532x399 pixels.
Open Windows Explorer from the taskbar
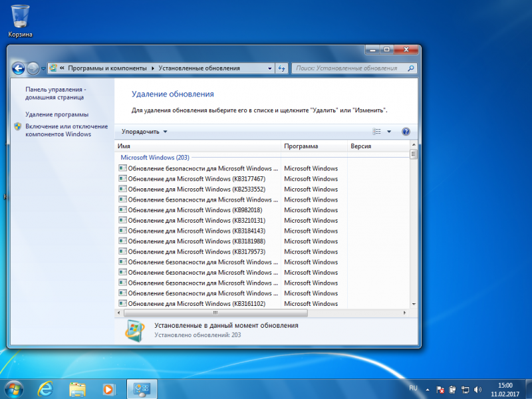click(77, 389)
